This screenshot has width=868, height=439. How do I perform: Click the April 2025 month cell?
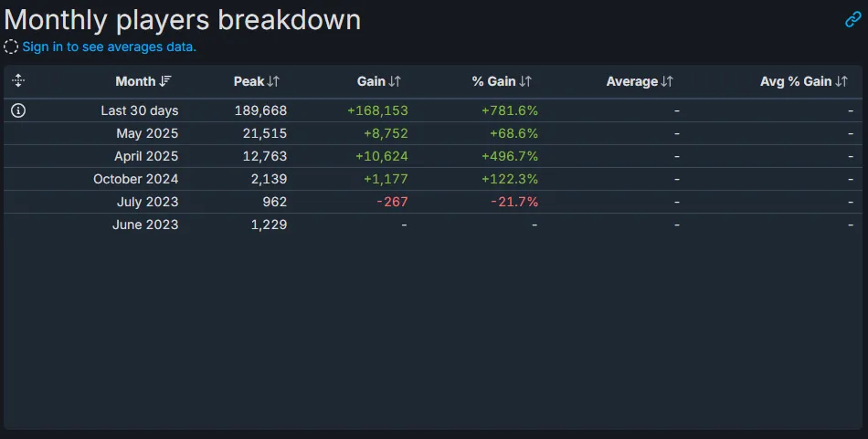pos(146,156)
